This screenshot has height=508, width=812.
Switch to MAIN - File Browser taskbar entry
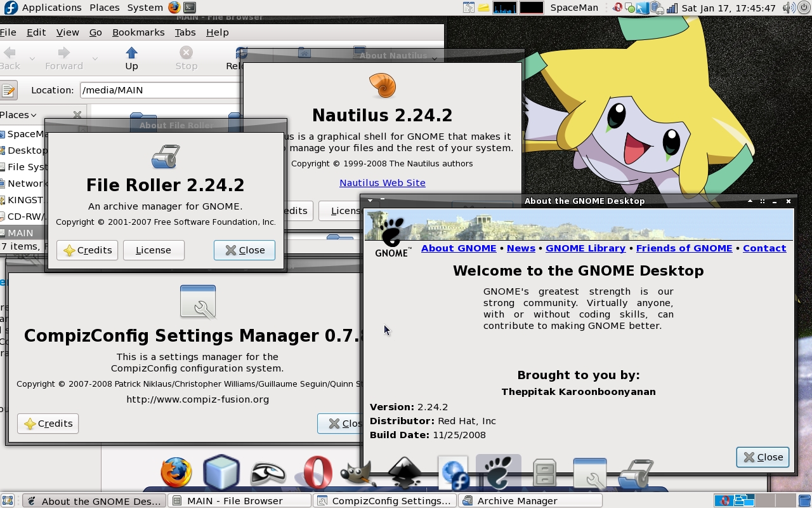[240, 501]
